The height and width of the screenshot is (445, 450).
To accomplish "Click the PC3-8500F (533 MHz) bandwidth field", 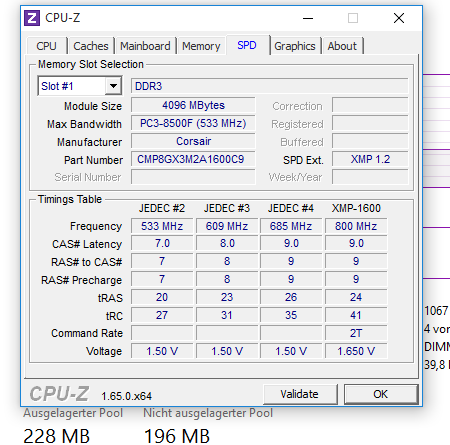I will pos(193,123).
